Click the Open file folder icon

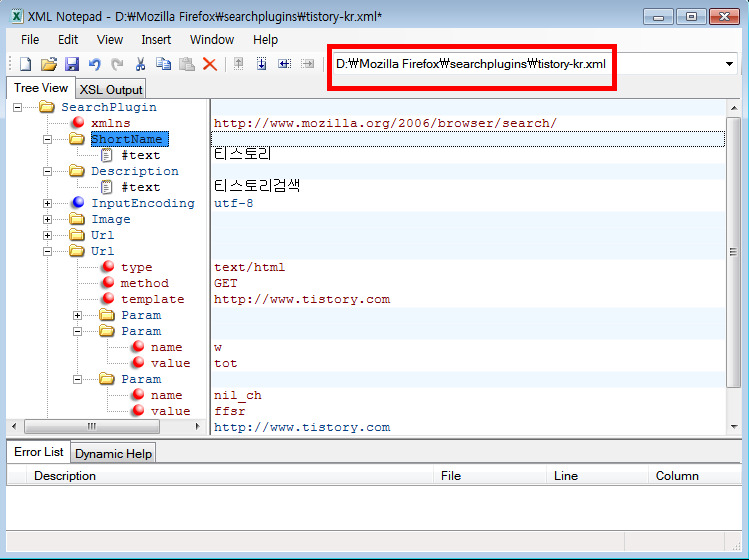[49, 64]
